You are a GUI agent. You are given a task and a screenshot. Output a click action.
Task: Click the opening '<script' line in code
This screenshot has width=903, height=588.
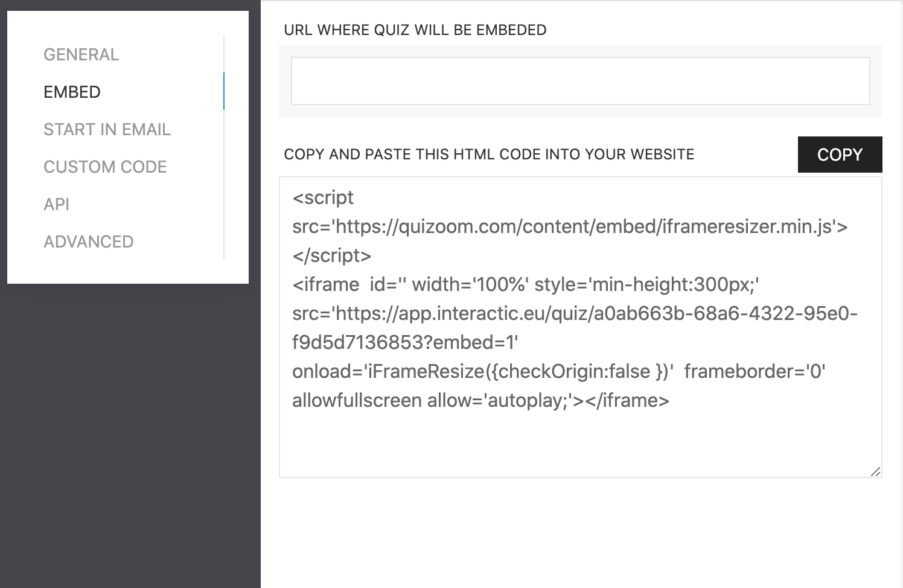pyautogui.click(x=323, y=198)
